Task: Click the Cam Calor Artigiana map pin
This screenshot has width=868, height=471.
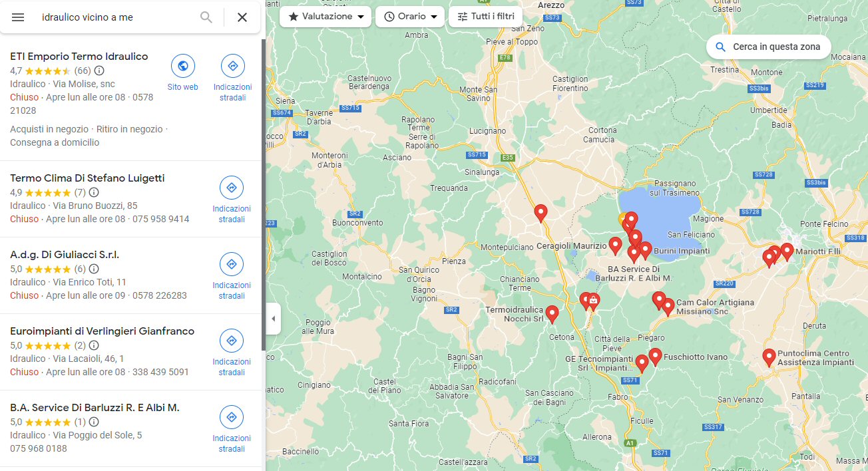Action: (668, 306)
